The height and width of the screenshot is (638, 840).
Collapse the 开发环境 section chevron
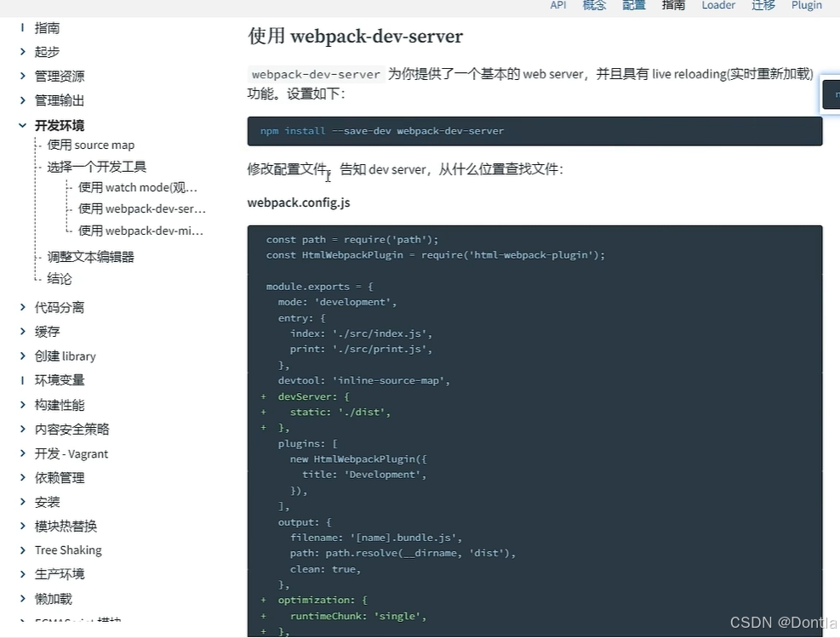[x=22, y=125]
